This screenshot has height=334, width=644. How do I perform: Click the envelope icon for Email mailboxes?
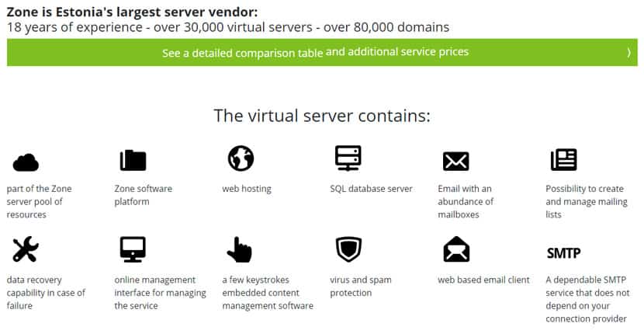pyautogui.click(x=456, y=162)
